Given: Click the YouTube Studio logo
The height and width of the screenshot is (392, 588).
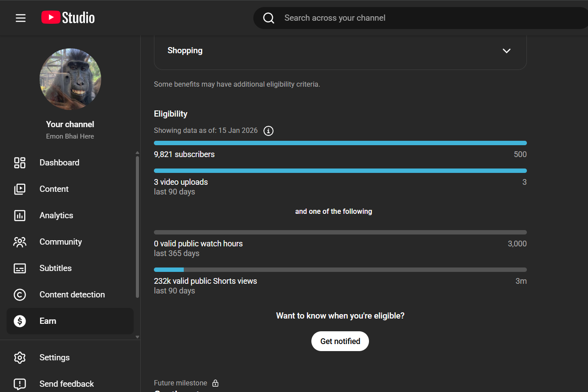Looking at the screenshot, I should 68,18.
